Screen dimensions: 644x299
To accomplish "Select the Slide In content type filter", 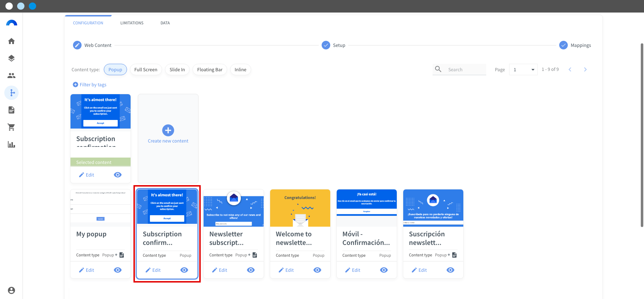I will pyautogui.click(x=177, y=69).
